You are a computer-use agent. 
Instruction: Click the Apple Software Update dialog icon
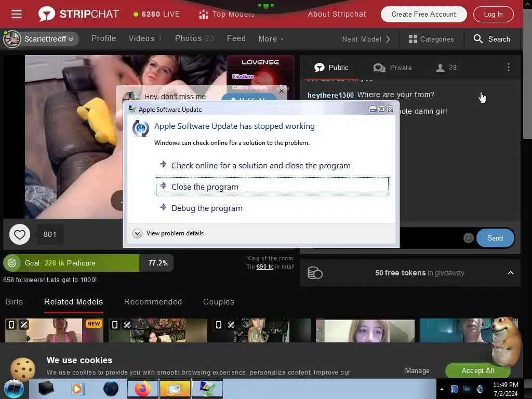click(140, 128)
